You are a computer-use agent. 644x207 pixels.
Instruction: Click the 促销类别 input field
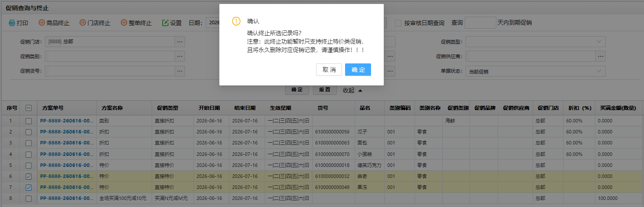pos(110,56)
